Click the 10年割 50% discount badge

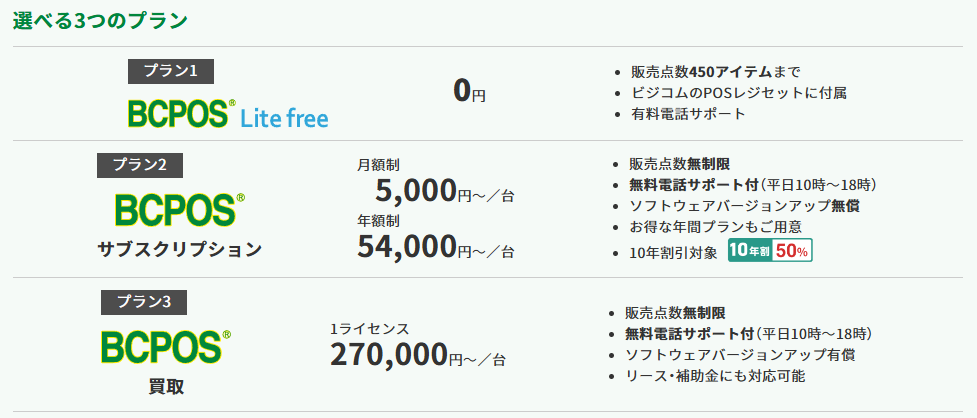pyautogui.click(x=769, y=251)
